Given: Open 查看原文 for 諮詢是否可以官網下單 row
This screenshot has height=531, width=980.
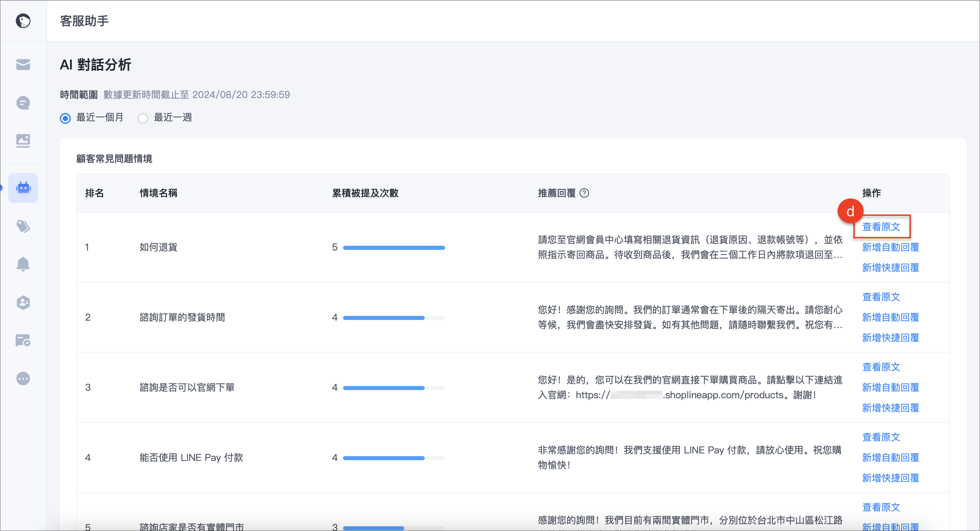Looking at the screenshot, I should (881, 367).
